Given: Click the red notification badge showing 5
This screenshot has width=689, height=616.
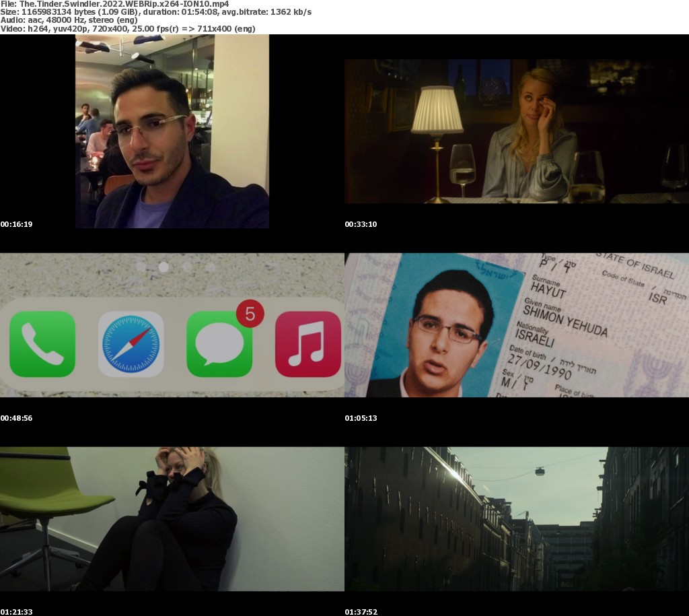Looking at the screenshot, I should click(x=250, y=314).
